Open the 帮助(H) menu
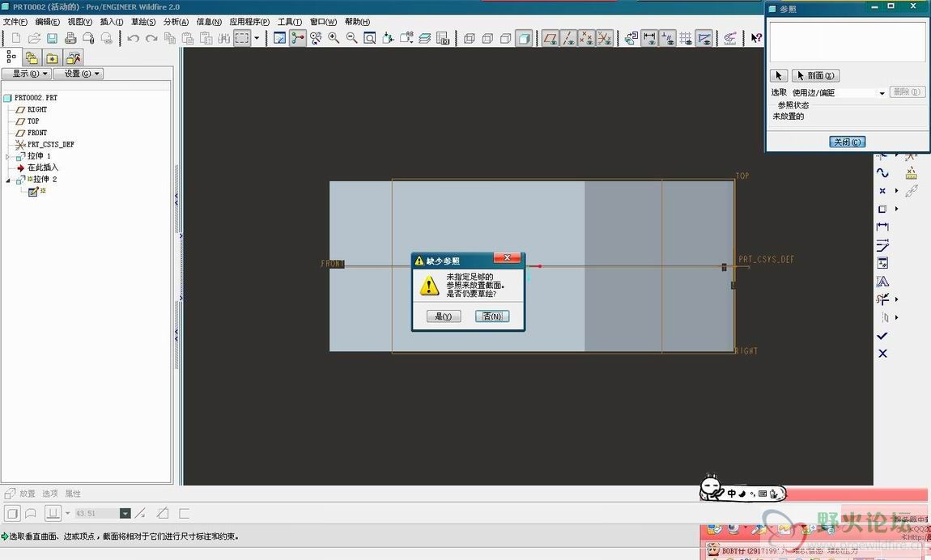The width and height of the screenshot is (931, 560). [x=358, y=22]
